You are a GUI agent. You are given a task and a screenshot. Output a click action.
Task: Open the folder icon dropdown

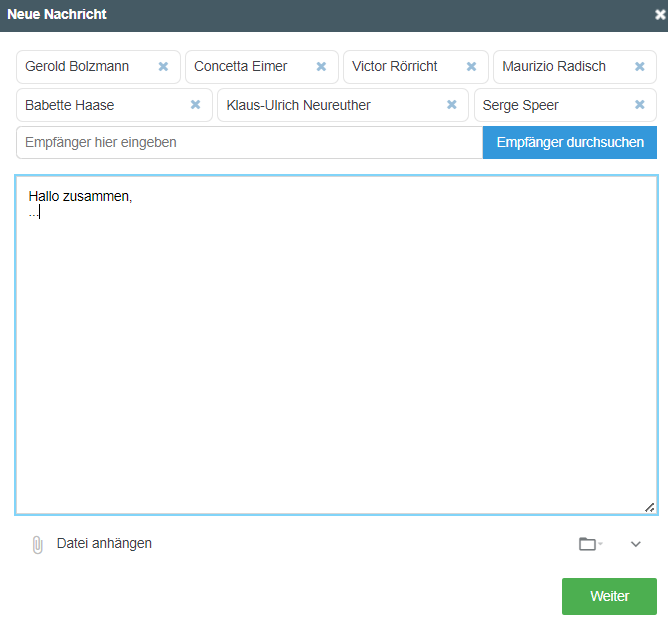[590, 544]
